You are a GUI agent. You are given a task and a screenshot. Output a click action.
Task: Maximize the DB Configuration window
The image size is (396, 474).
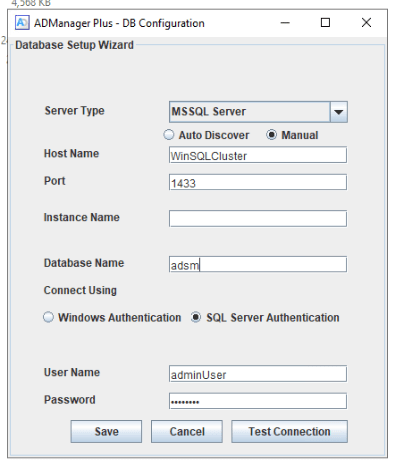(x=325, y=23)
